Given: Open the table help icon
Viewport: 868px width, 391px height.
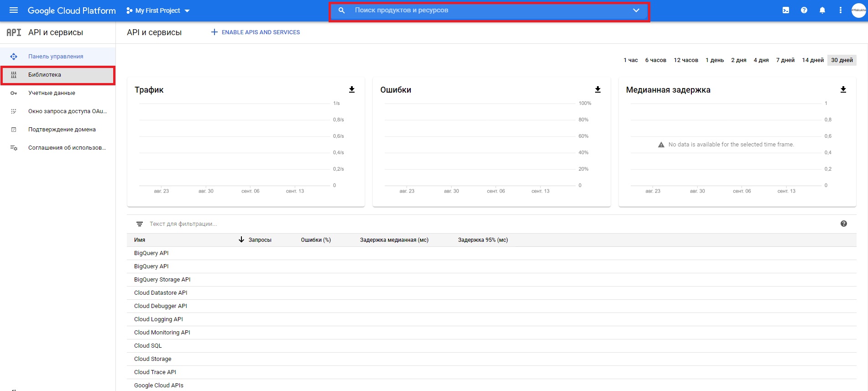Looking at the screenshot, I should (844, 224).
